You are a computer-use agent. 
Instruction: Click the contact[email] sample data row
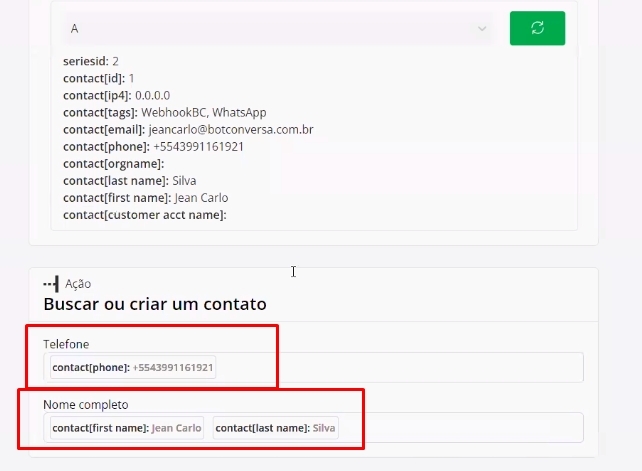[188, 129]
